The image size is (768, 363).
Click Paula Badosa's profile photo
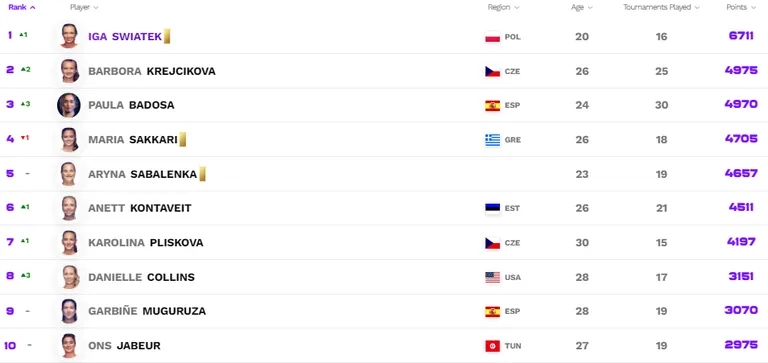click(x=69, y=105)
